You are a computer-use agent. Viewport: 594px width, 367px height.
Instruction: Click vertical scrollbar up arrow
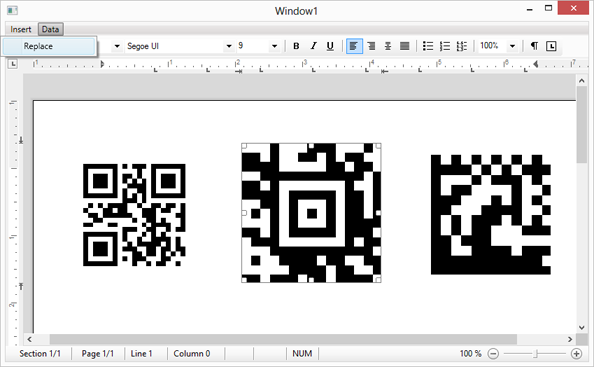click(581, 80)
